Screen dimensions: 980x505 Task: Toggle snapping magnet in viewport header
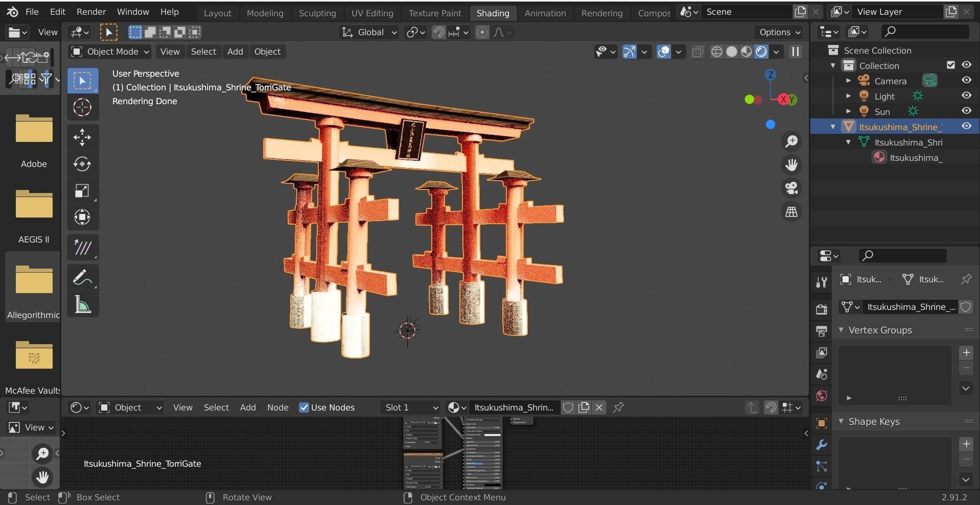pos(438,32)
